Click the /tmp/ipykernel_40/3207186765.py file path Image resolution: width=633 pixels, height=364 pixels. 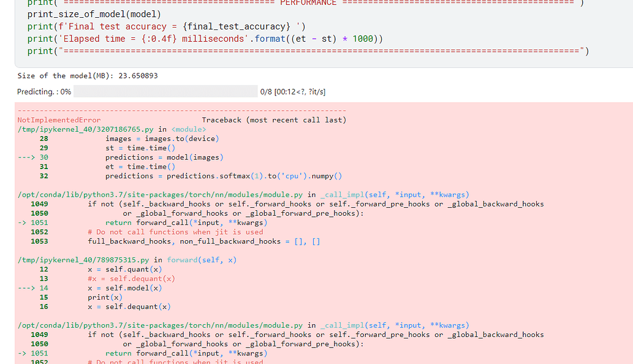(85, 129)
